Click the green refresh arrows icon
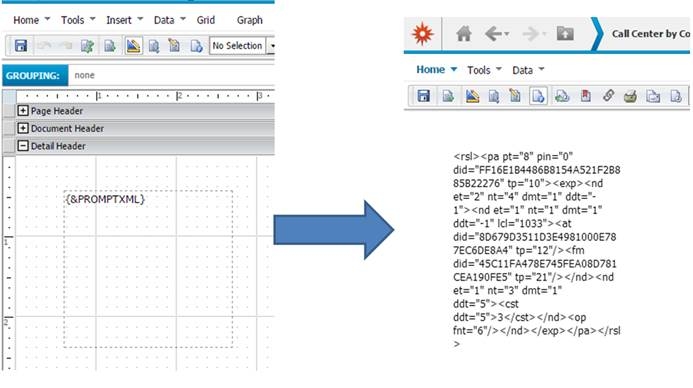 [x=562, y=96]
